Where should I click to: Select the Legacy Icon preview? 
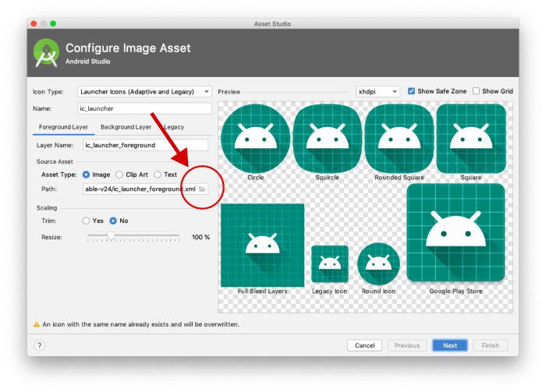[329, 263]
